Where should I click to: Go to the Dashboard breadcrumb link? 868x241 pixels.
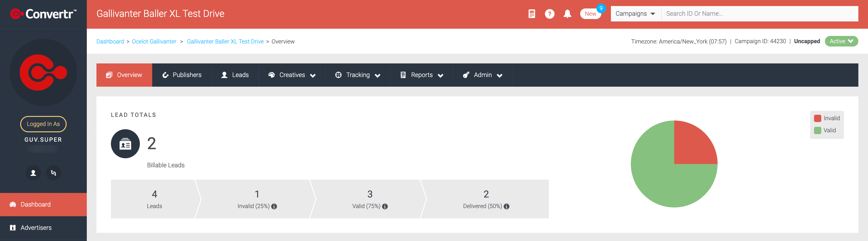click(110, 41)
